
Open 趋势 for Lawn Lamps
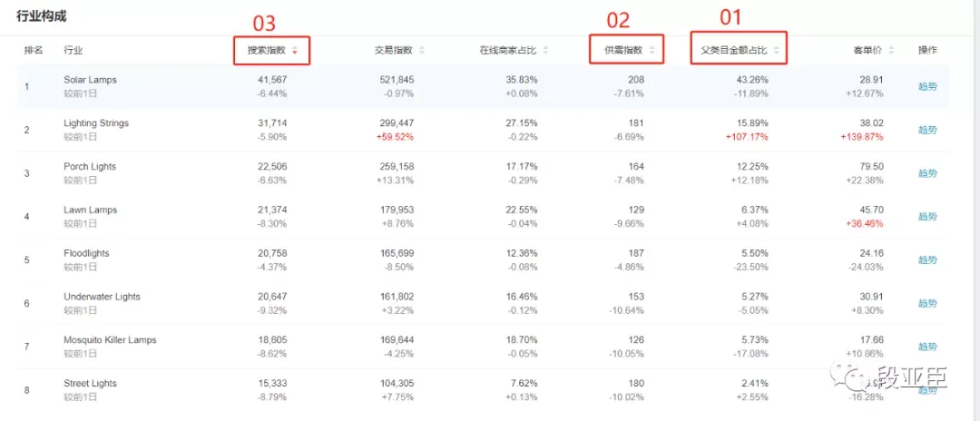tap(927, 217)
